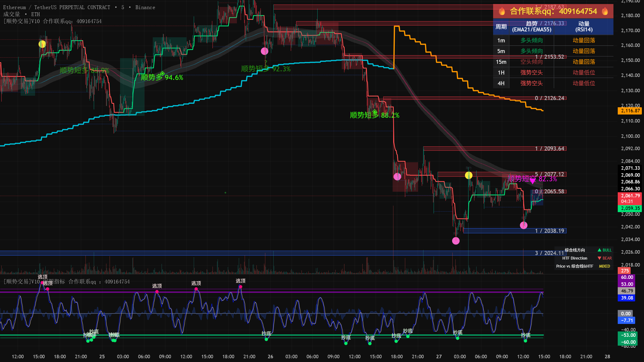Click the purple 60.00 oscillator level label
644x362 pixels.
(627, 277)
